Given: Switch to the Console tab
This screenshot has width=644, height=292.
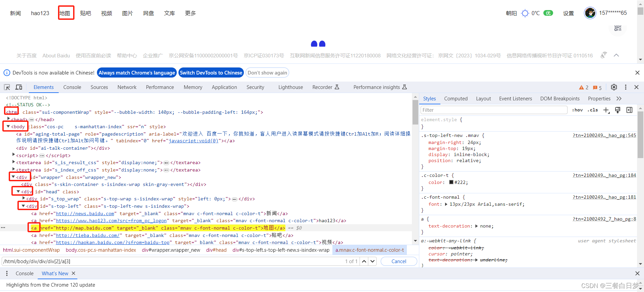Looking at the screenshot, I should 72,87.
